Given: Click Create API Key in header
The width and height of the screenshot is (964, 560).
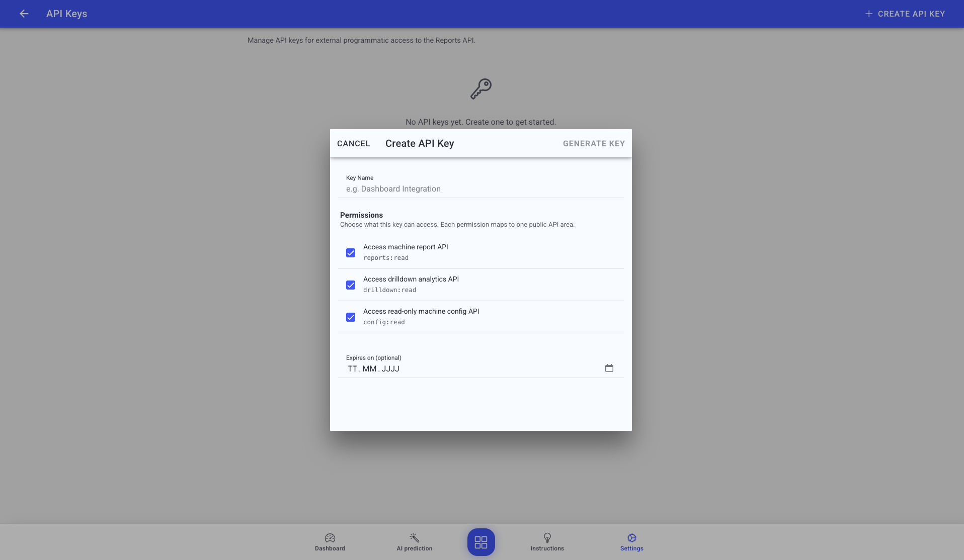Looking at the screenshot, I should 905,14.
